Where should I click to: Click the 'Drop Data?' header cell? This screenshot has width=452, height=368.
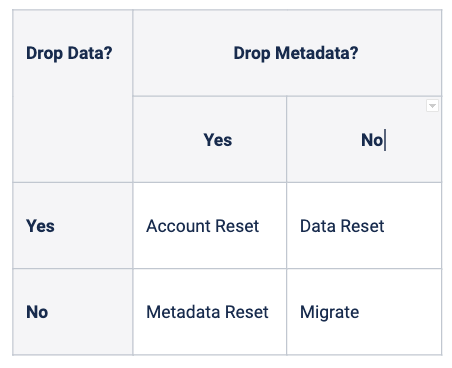pyautogui.click(x=73, y=96)
